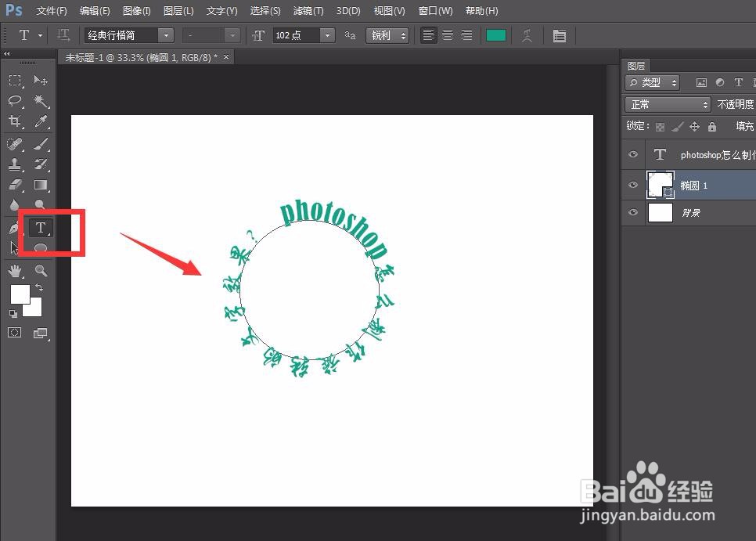756x541 pixels.
Task: Open the 滤镜(T) menu
Action: point(308,11)
